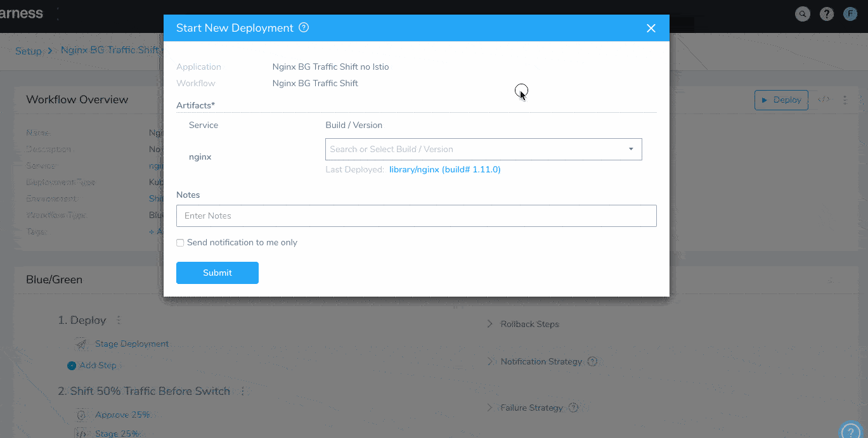Submit the new deployment
Image resolution: width=868 pixels, height=438 pixels.
pos(217,273)
